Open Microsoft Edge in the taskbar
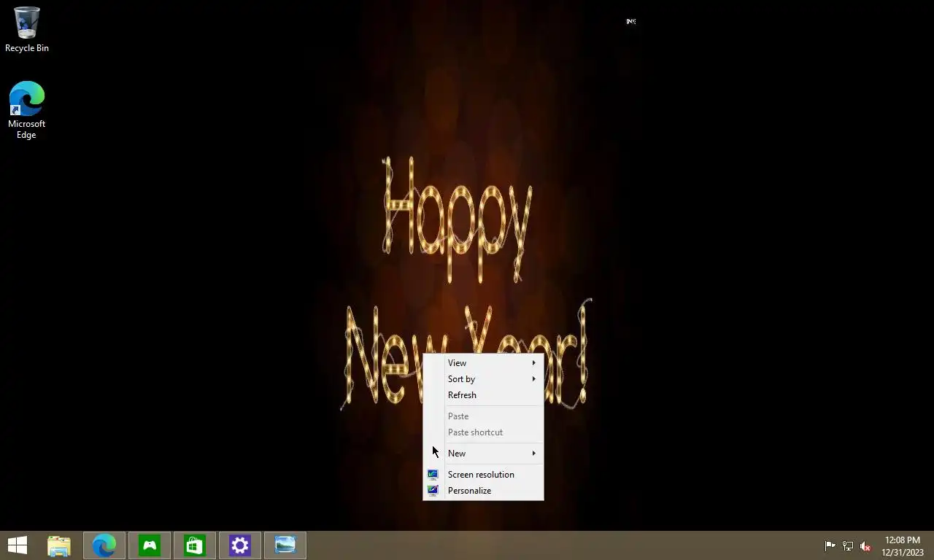Screen dimensions: 934x560 pos(104,545)
